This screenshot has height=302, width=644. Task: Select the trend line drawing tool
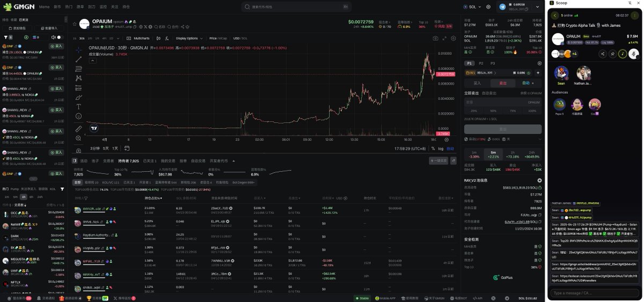pos(79,59)
